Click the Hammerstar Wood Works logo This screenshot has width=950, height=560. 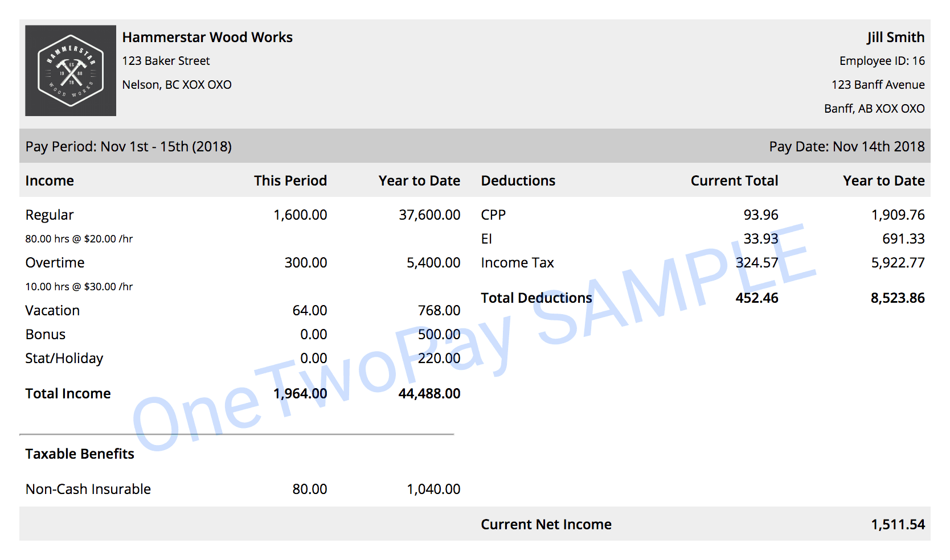pyautogui.click(x=71, y=71)
